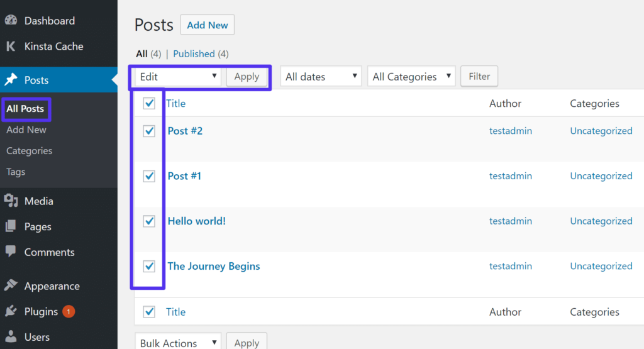The height and width of the screenshot is (349, 644).
Task: Expand the All dates dropdown
Action: point(321,77)
